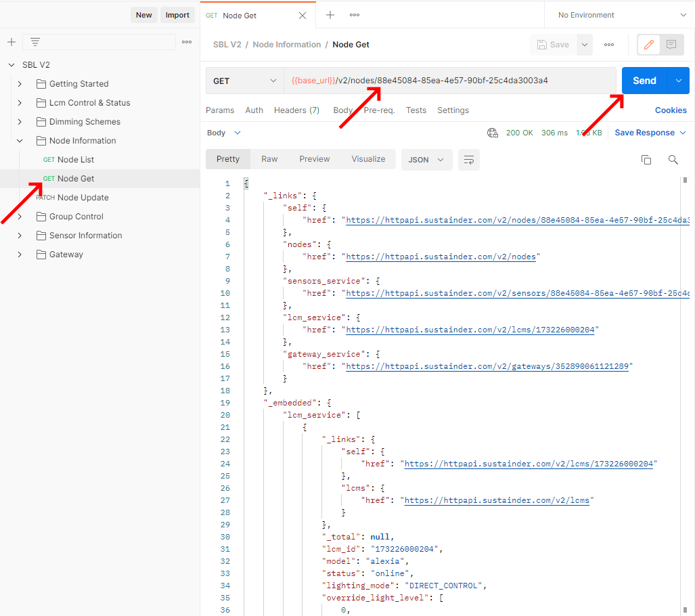Open the Raw response view tab
The height and width of the screenshot is (616, 695).
(x=269, y=158)
